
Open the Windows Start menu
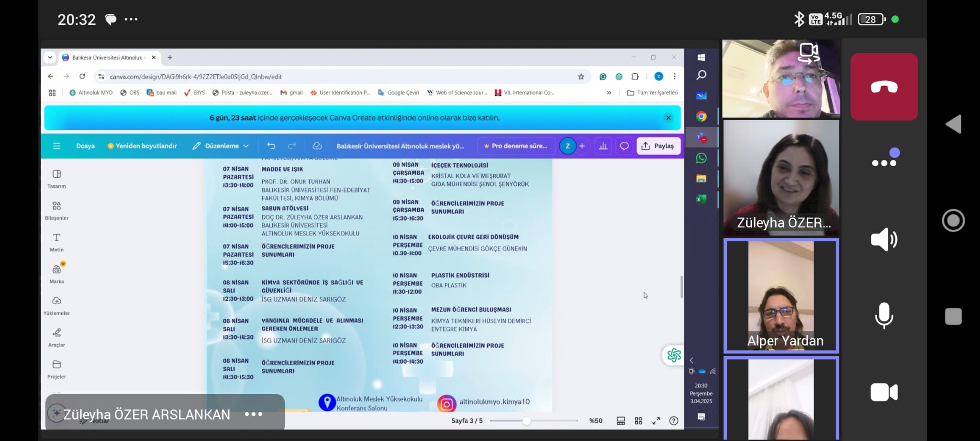coord(701,57)
